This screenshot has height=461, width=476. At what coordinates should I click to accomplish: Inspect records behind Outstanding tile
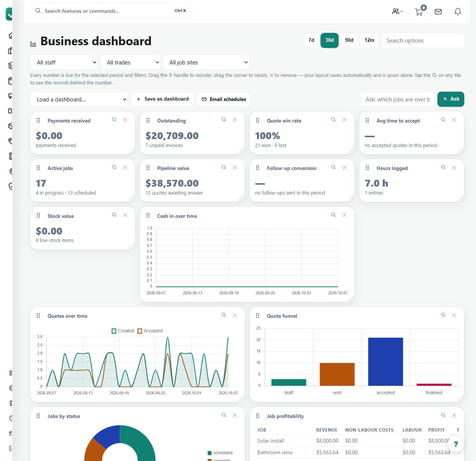pos(224,119)
